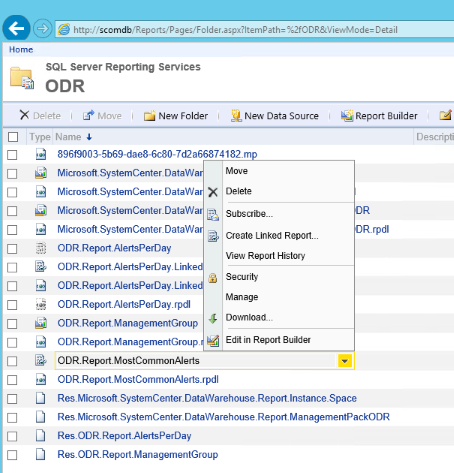Click the browser address bar URL field
Image resolution: width=454 pixels, height=473 pixels.
[x=255, y=29]
